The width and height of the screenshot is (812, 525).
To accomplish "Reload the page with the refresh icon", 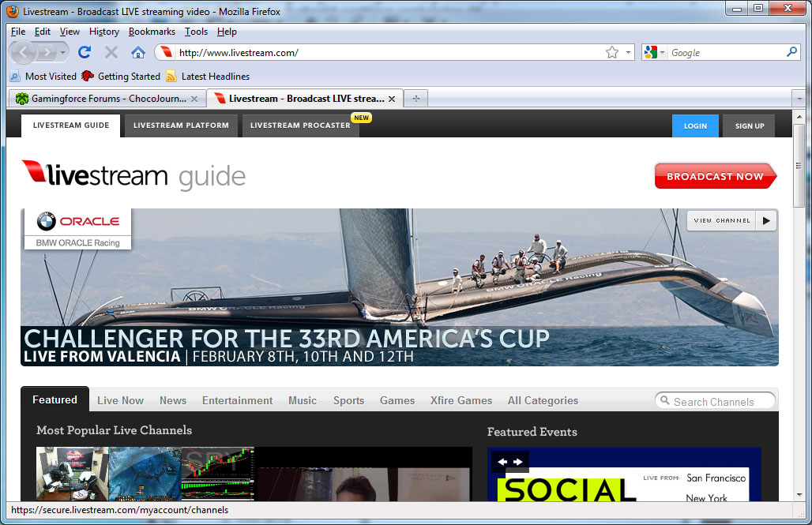I will (85, 52).
